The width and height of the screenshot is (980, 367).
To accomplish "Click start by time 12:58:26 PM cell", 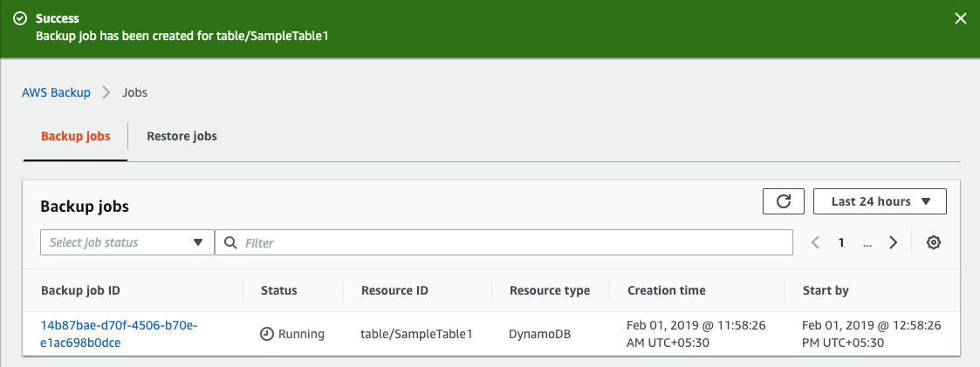I will (871, 334).
